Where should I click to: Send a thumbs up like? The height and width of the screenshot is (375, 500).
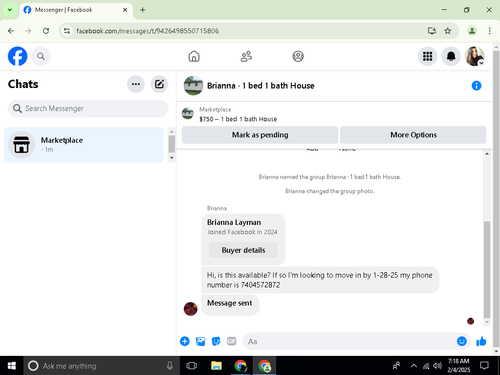pyautogui.click(x=481, y=341)
